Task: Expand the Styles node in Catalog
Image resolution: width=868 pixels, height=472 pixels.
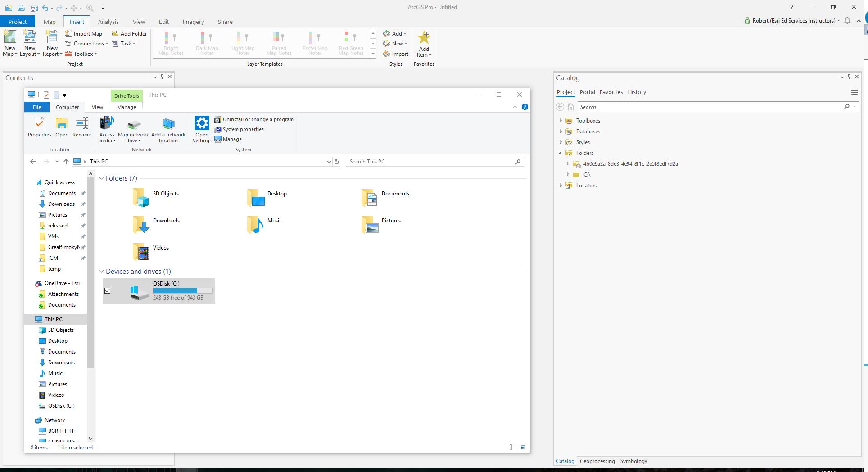Action: point(561,142)
